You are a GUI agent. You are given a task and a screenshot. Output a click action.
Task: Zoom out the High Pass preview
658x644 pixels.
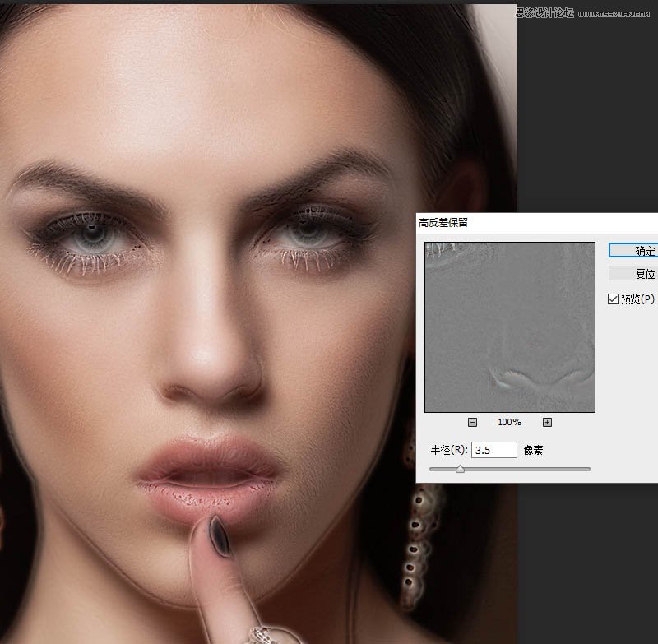pos(472,423)
